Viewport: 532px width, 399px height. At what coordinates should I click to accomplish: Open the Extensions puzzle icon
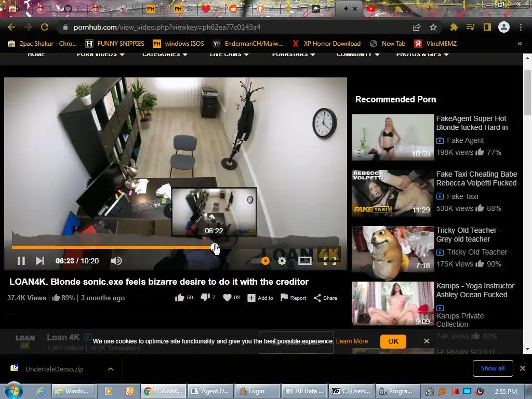coord(454,27)
